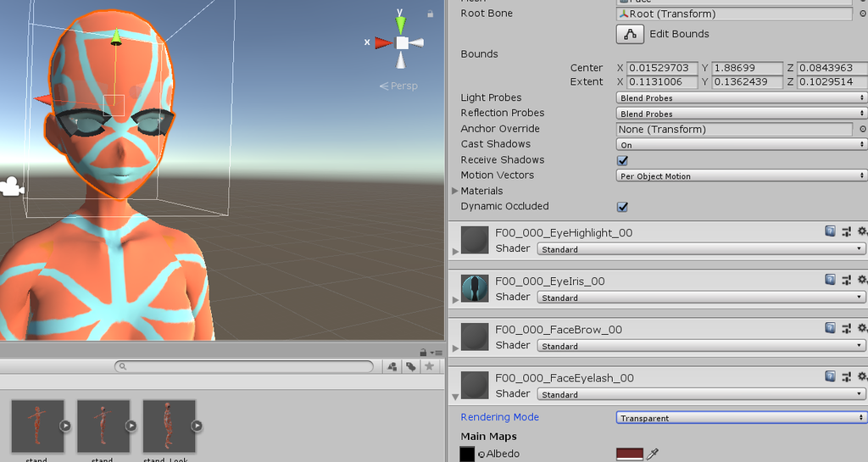Open object picker for Root Bone
Viewport: 868px width, 462px height.
pyautogui.click(x=862, y=14)
